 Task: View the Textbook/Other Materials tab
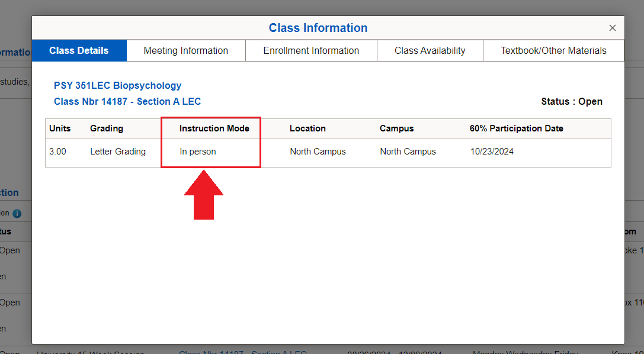553,50
